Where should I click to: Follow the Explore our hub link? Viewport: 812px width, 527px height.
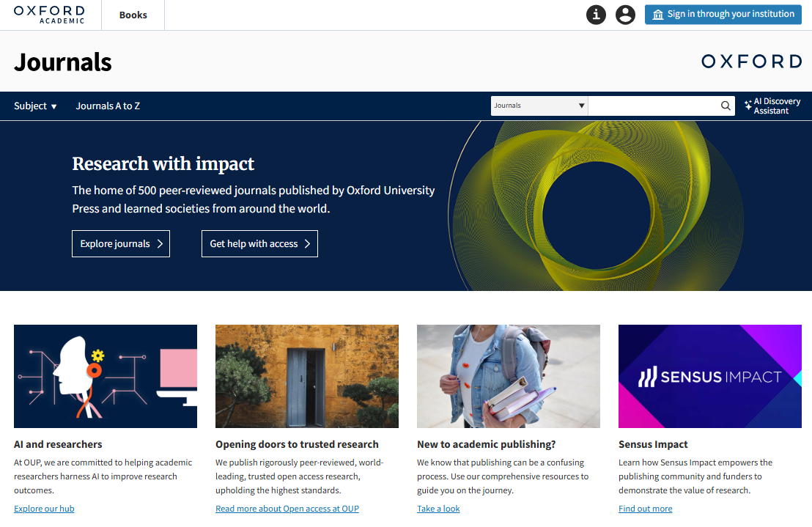point(44,509)
